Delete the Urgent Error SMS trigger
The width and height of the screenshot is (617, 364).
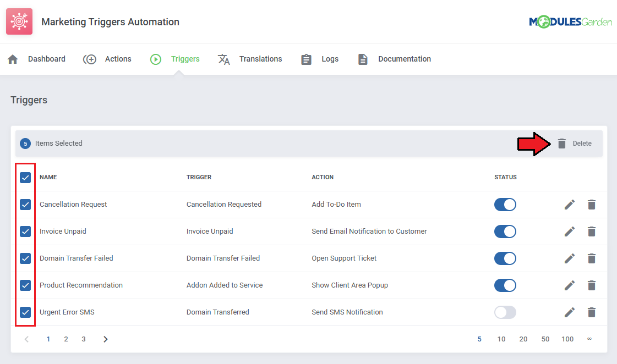[x=592, y=312]
